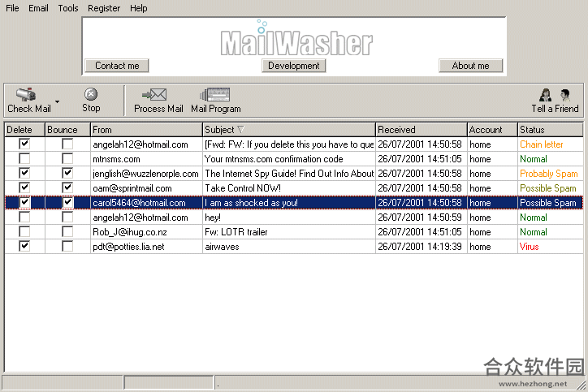Sort by the Bounce column header
The width and height of the screenshot is (588, 392).
point(67,130)
